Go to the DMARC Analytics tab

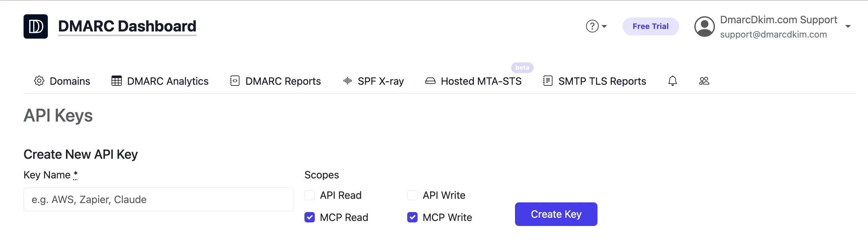tap(167, 81)
